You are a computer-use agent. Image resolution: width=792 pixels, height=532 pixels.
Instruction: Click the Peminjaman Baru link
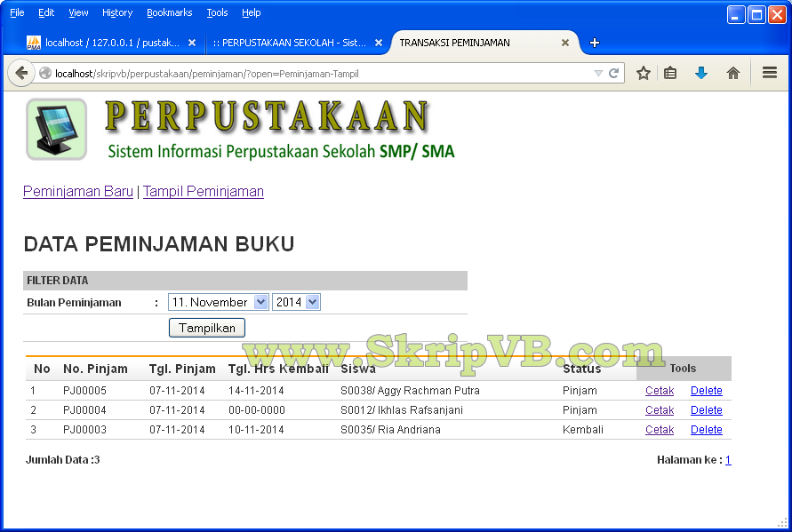coord(78,192)
